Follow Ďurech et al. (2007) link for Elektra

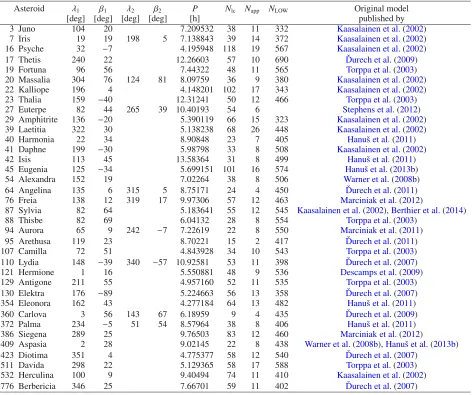(381, 293)
